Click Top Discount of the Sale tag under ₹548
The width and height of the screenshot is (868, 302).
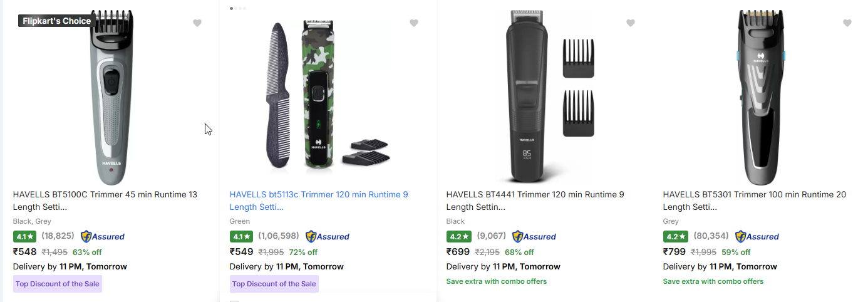57,284
